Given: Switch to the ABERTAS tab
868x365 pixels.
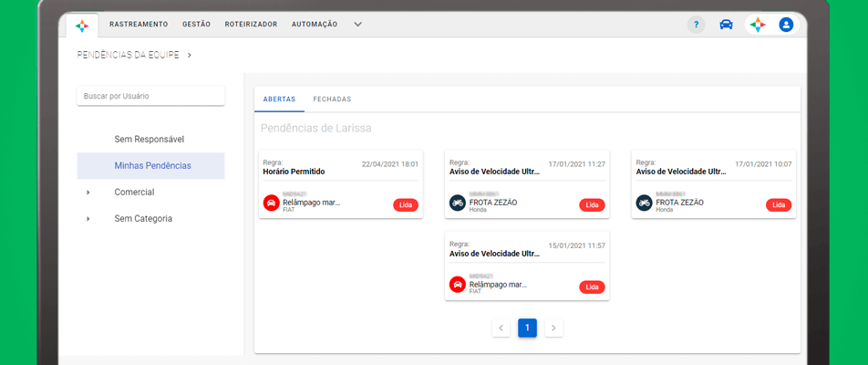Looking at the screenshot, I should pos(280,99).
